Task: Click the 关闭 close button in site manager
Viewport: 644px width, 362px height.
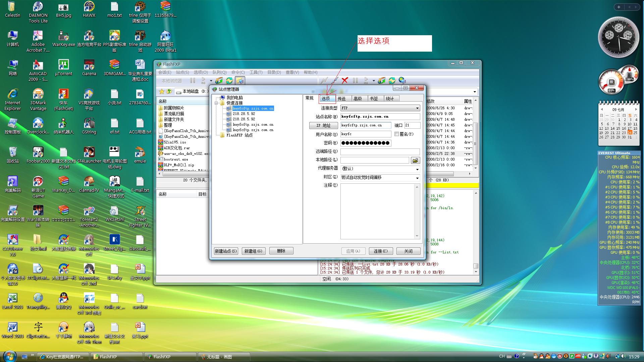Action: coord(408,251)
